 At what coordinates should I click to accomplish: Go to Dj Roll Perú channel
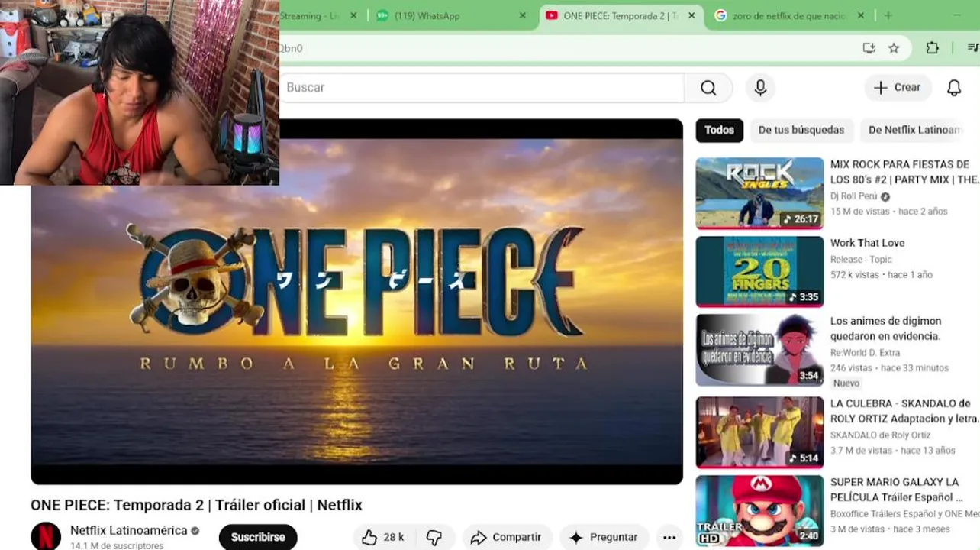click(x=854, y=196)
